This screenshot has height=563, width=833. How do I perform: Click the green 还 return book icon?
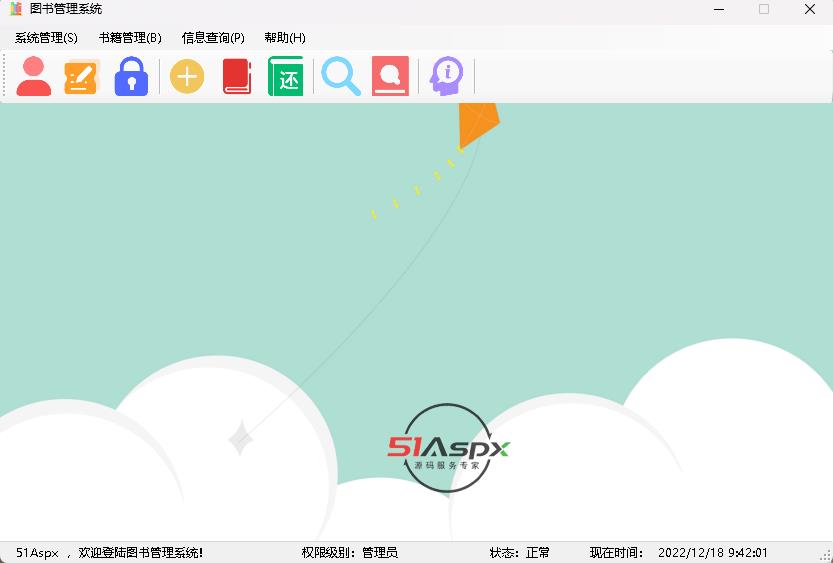286,76
